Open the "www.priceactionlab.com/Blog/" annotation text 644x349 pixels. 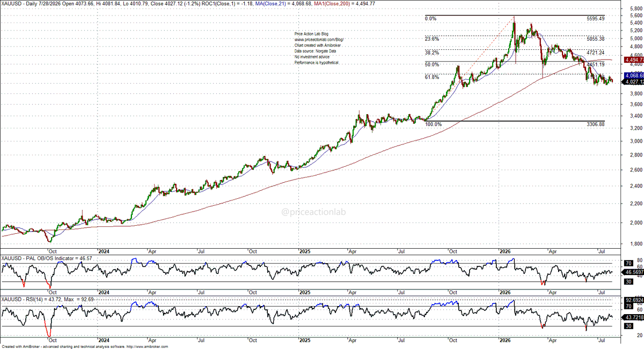[x=318, y=40]
